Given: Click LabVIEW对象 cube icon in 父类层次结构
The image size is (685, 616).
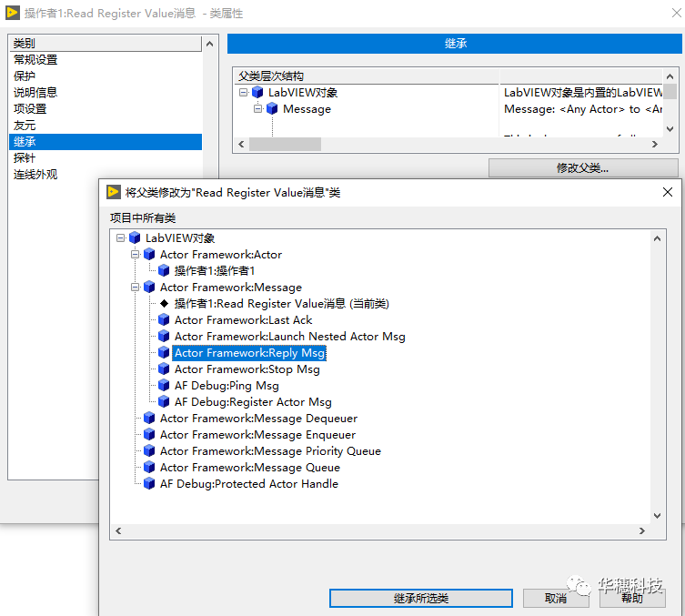Looking at the screenshot, I should click(x=257, y=93).
